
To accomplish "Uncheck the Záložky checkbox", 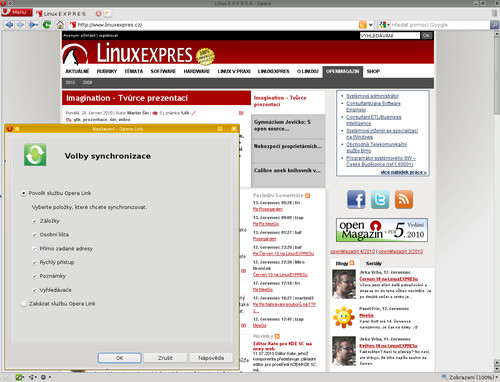I will [34, 221].
